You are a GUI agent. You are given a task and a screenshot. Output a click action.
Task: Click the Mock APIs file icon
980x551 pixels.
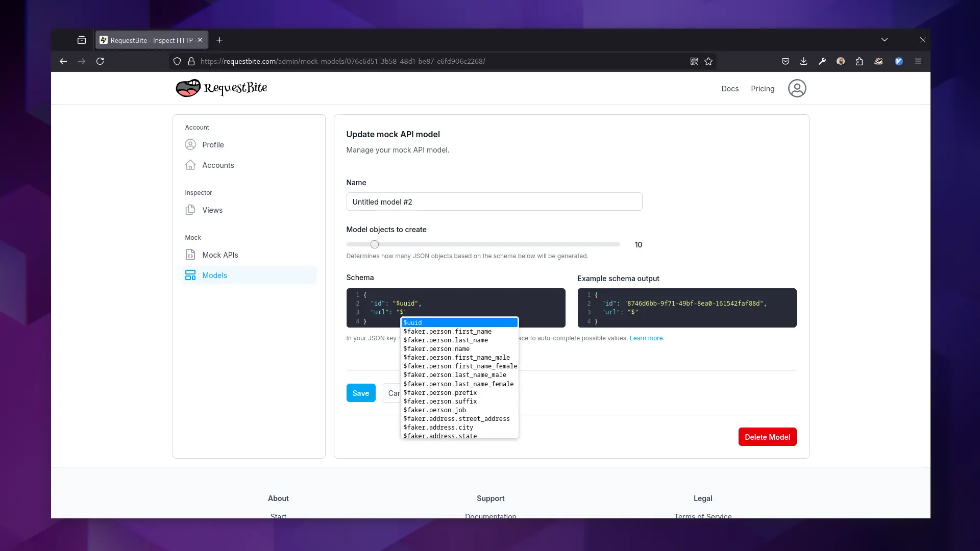click(190, 255)
